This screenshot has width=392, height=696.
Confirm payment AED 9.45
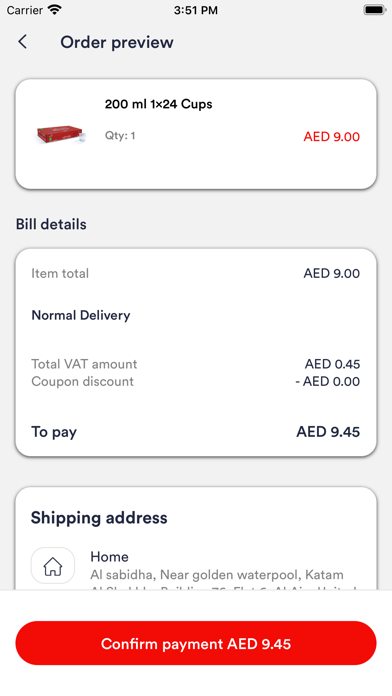196,643
